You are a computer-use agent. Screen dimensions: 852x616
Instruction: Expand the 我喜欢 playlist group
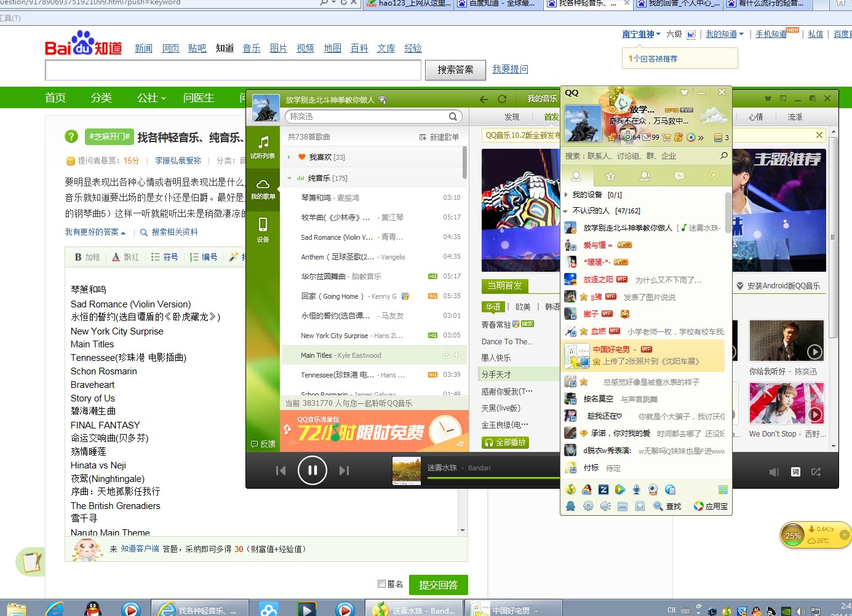click(289, 157)
